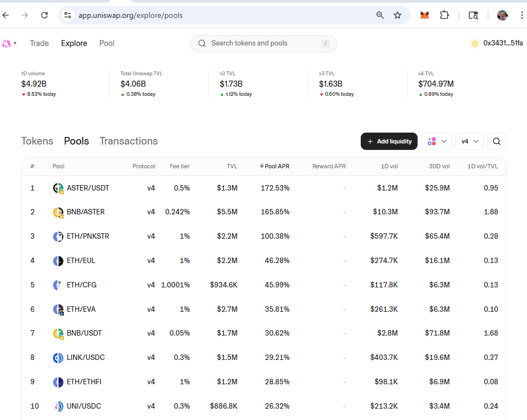Image resolution: width=527 pixels, height=420 pixels.
Task: Open the BNB/ASTER pool row
Action: coord(86,212)
